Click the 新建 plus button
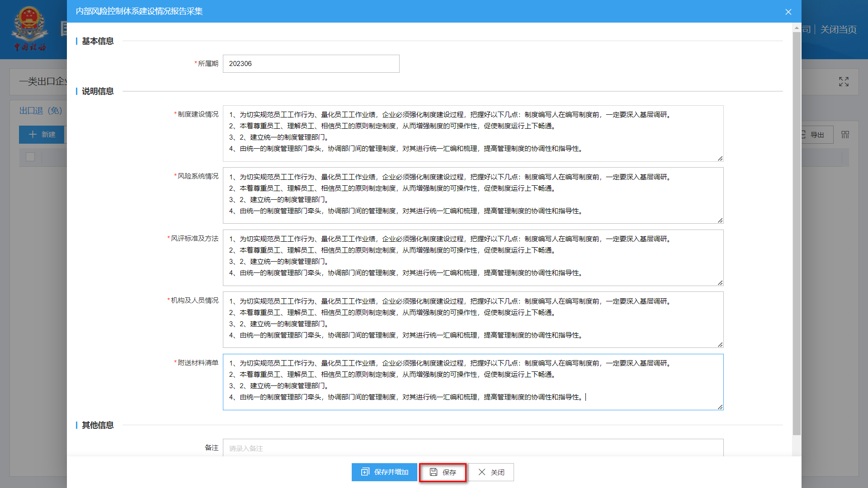The image size is (868, 488). (x=42, y=135)
